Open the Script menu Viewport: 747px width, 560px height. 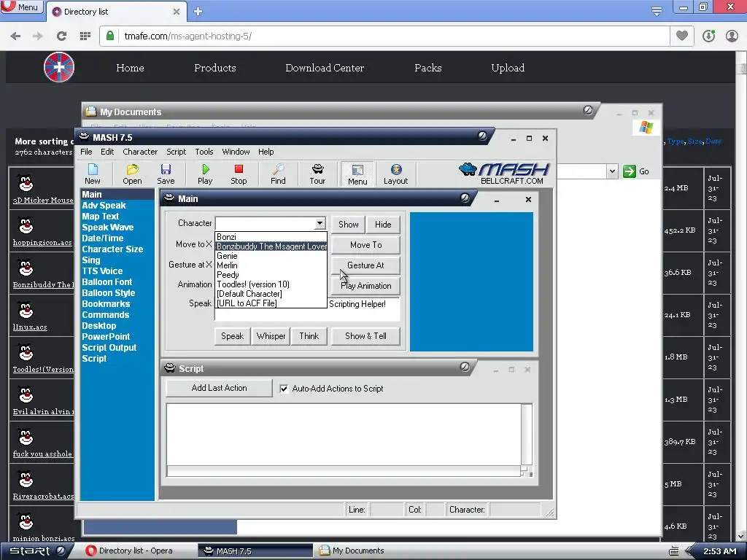click(177, 152)
